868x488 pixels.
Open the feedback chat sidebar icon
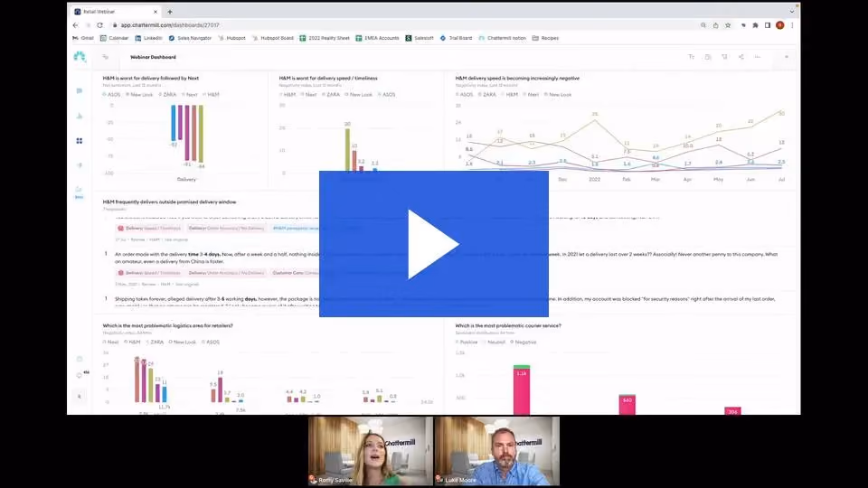80,90
